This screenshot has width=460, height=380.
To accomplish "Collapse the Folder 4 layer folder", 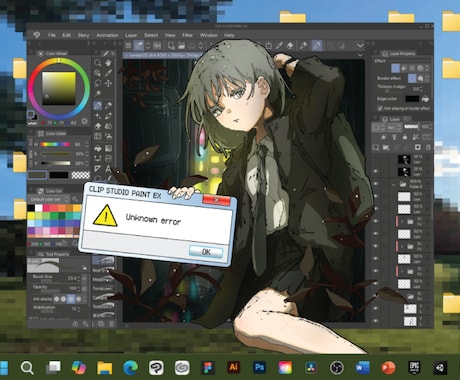I will 394,184.
